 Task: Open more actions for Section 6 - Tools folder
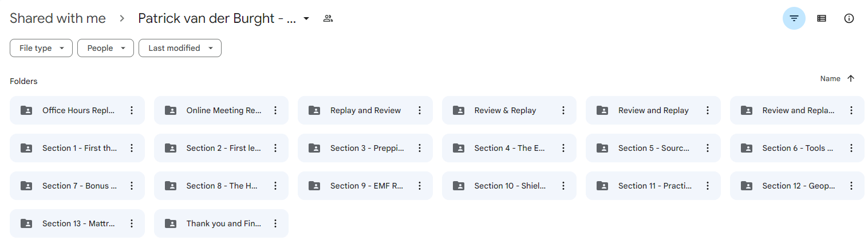click(851, 148)
